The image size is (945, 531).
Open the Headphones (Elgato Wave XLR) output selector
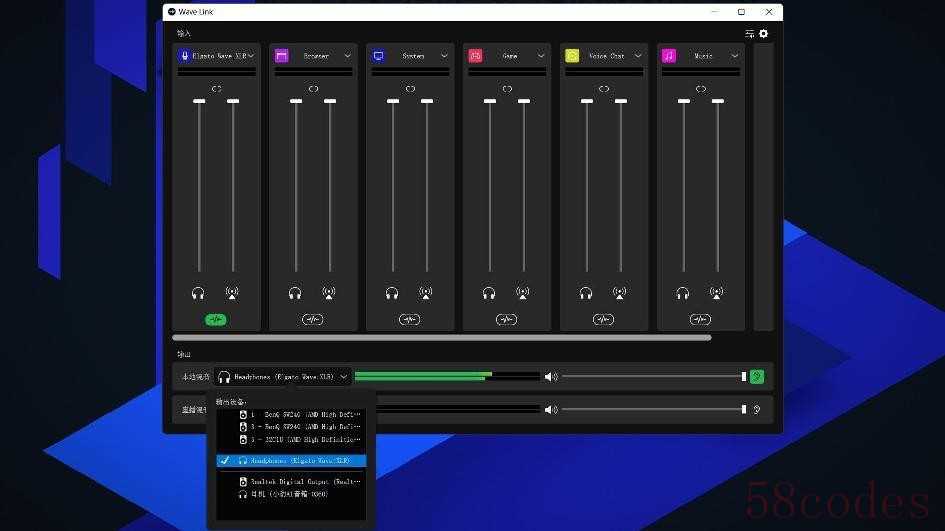[283, 377]
